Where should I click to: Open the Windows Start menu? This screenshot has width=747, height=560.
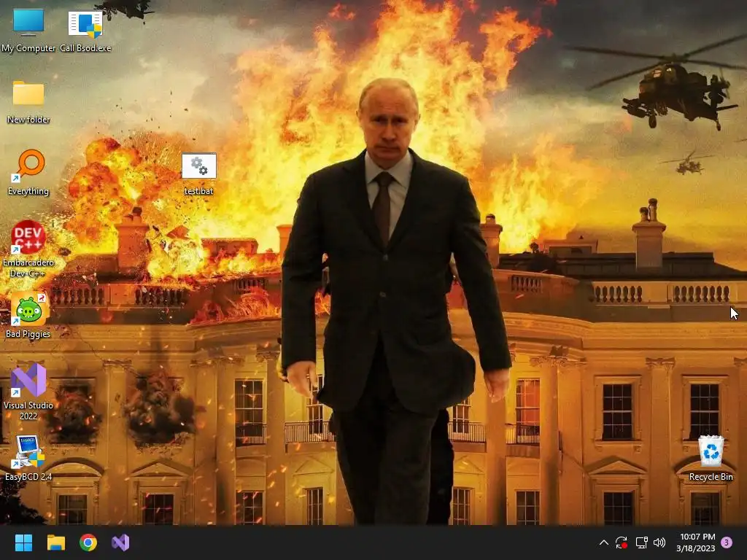(23, 542)
